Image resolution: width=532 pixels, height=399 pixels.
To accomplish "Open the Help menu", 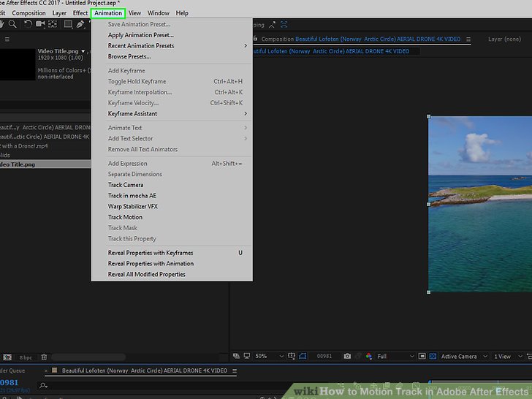I will 182,13.
